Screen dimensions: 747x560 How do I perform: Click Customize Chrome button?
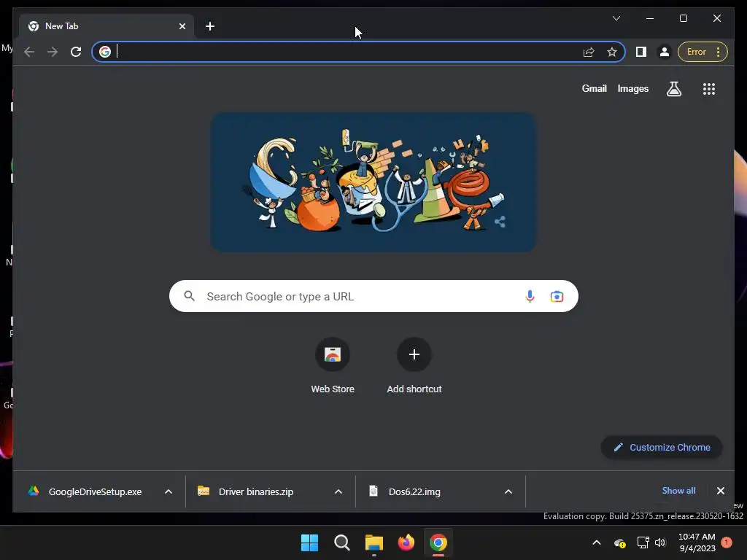coord(662,448)
